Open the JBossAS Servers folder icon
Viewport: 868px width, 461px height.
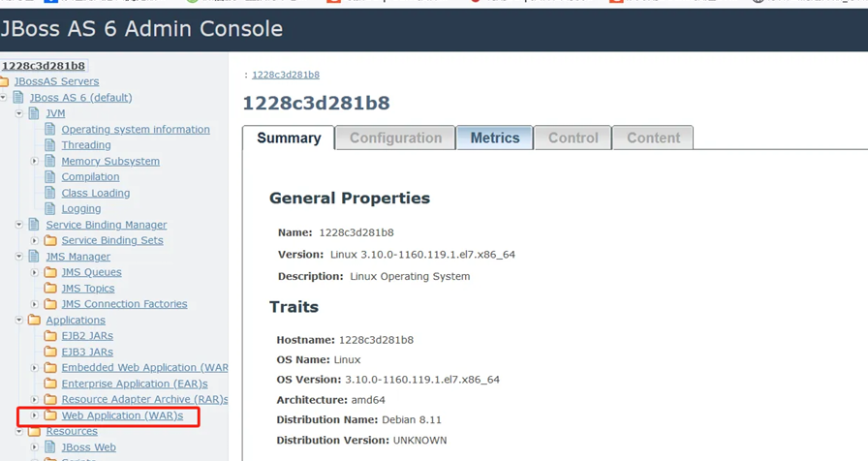(4, 82)
